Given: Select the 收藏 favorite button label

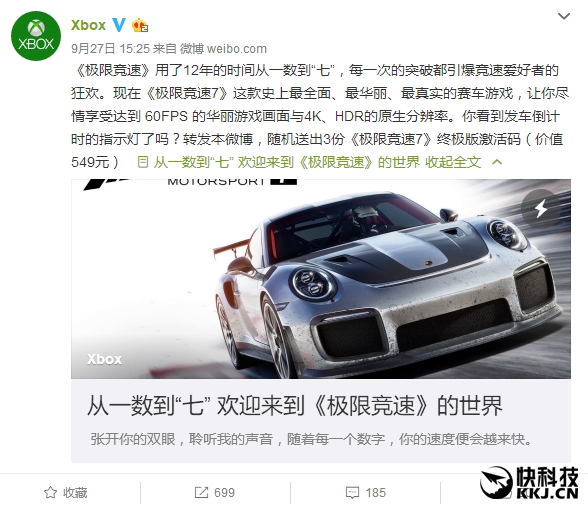Looking at the screenshot, I should tap(75, 492).
